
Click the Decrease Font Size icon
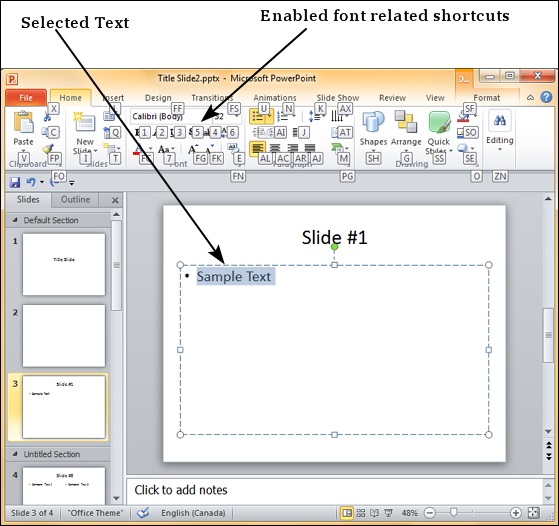210,149
